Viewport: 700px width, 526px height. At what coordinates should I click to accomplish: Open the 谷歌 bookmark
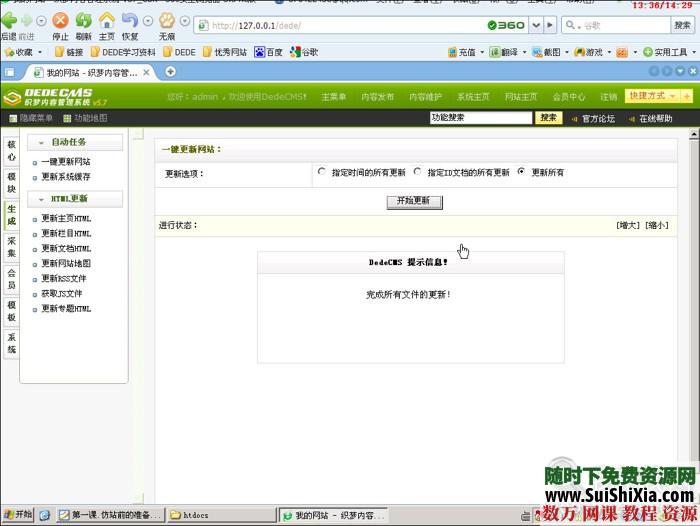(x=304, y=52)
